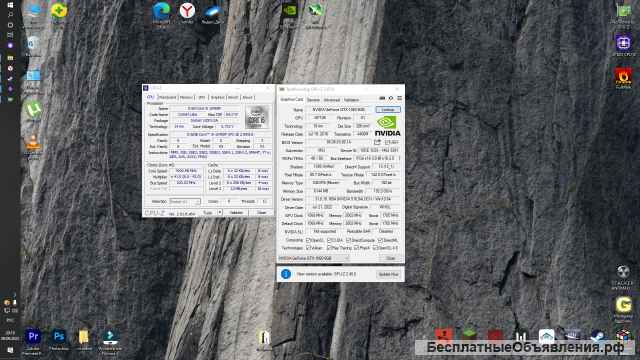Click the Intel Core i5 logo in CPU-Z
The width and height of the screenshot is (640, 360).
(258, 118)
